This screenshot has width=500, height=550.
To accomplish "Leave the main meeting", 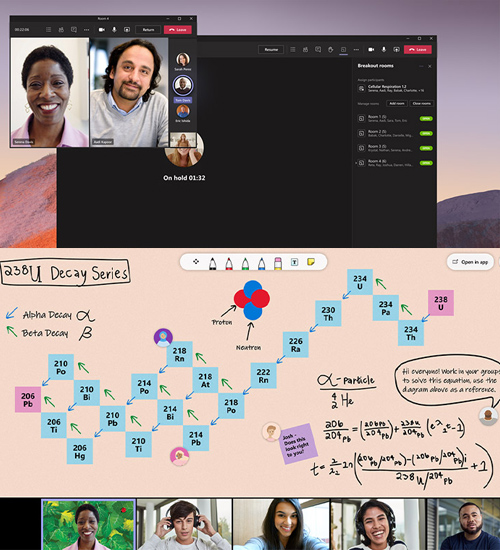I will pos(418,49).
